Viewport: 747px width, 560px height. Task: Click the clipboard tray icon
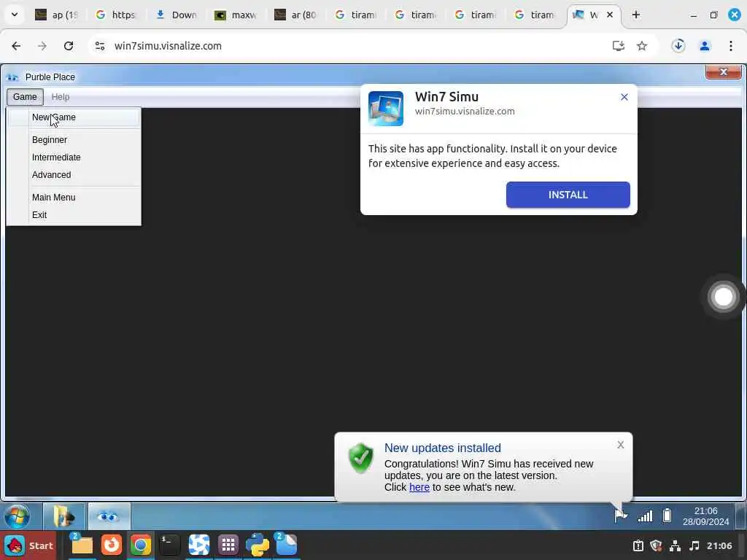[638, 545]
